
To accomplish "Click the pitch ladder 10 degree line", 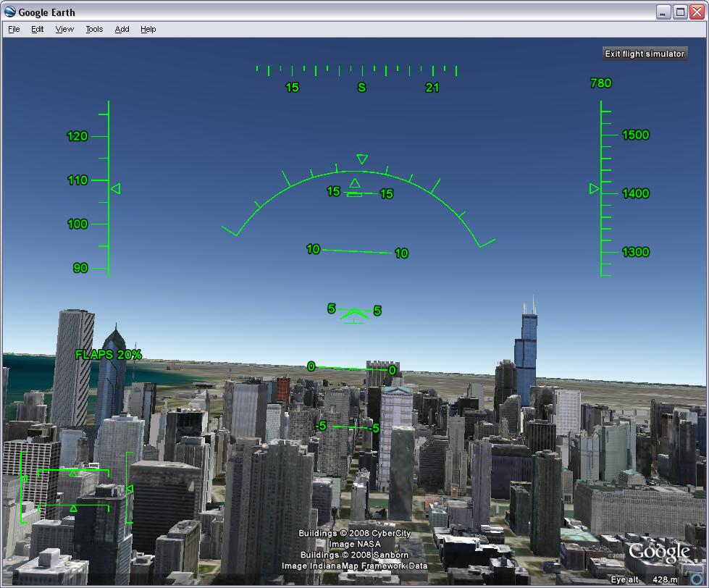I will (x=357, y=251).
